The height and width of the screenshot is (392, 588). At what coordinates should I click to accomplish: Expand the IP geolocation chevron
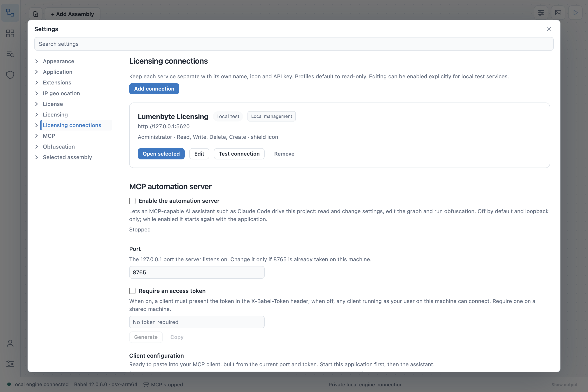(37, 93)
